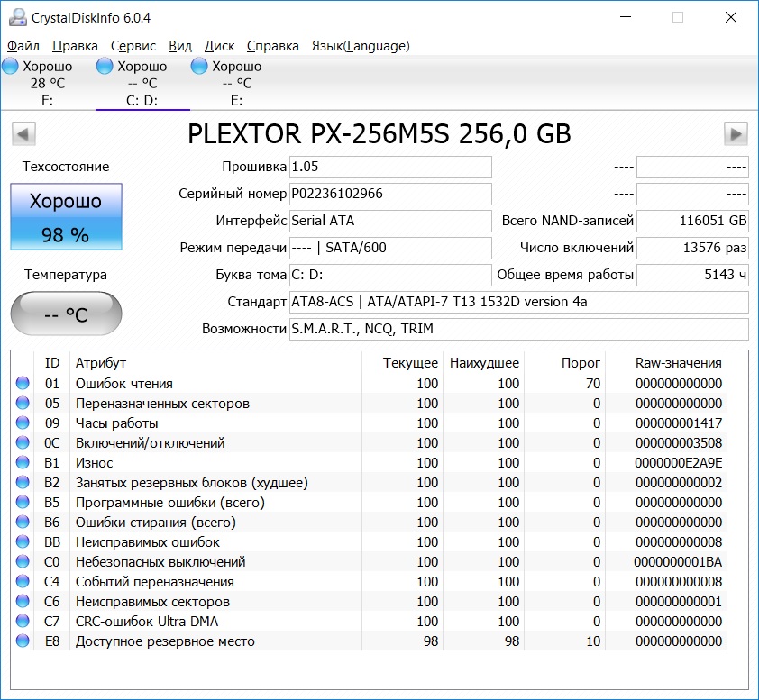The height and width of the screenshot is (700, 759).
Task: Click the features field S.M.A.R.T., NCQ, TRIM
Action: click(519, 330)
